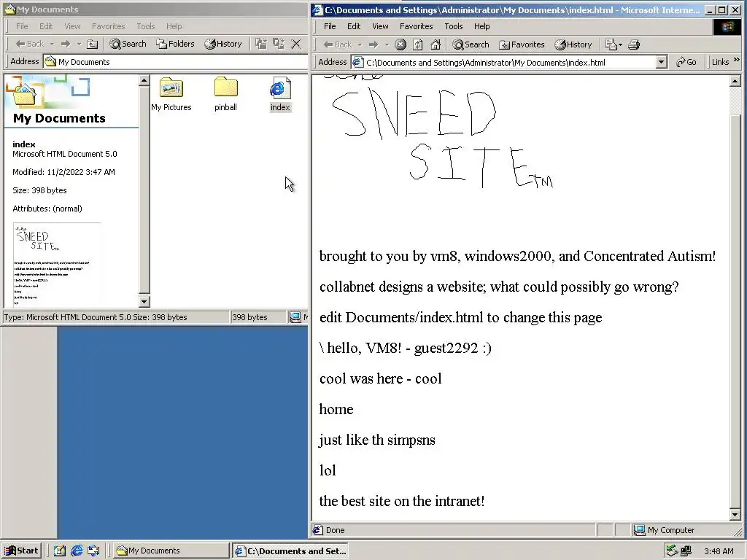Click Search in My Documents toolbar
Image resolution: width=747 pixels, height=560 pixels.
128,44
